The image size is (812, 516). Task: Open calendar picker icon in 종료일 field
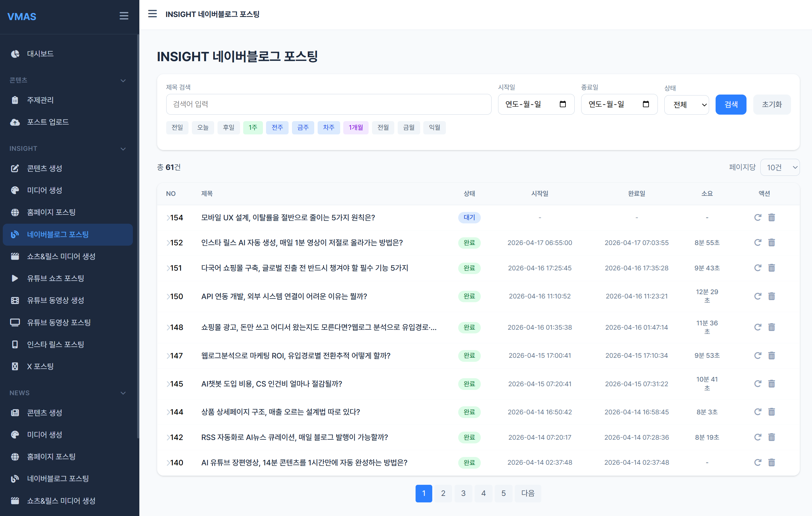pyautogui.click(x=645, y=104)
